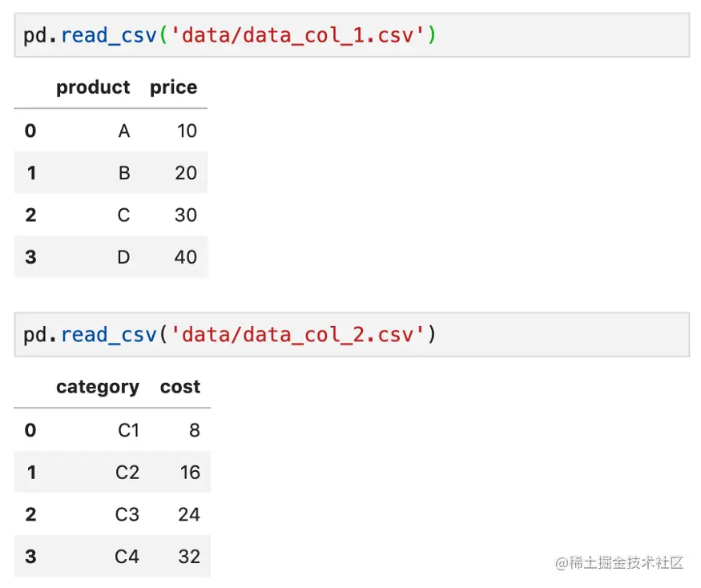Click the price value 30

[186, 215]
